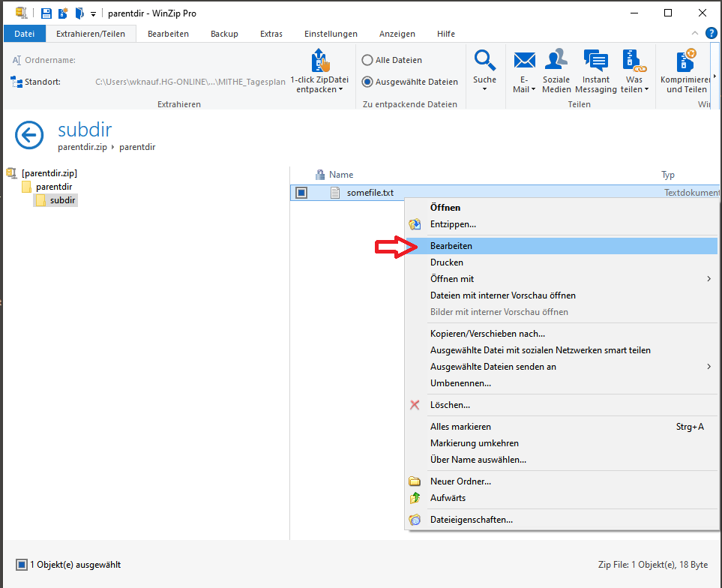Click the status bar selection checkbox icon
The height and width of the screenshot is (588, 722).
pos(22,565)
